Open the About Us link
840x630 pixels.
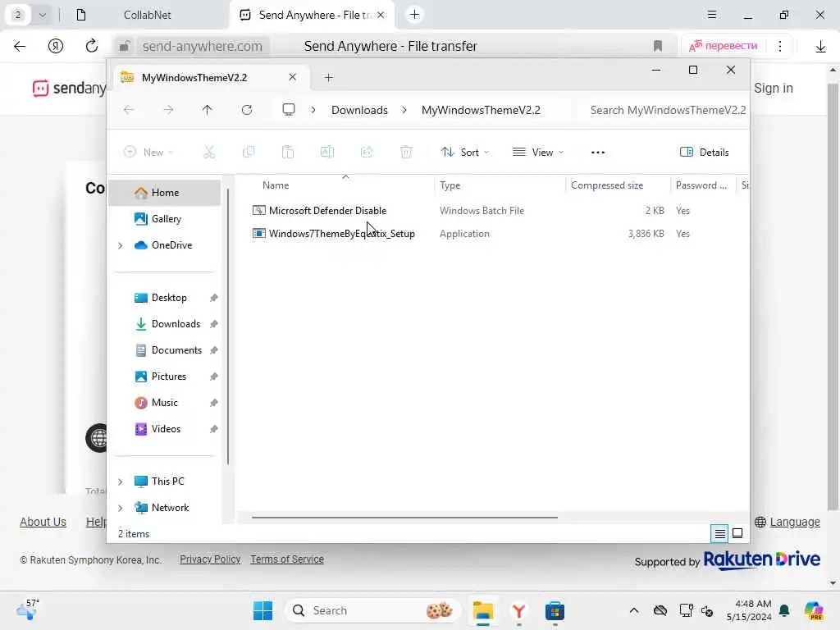click(x=43, y=522)
